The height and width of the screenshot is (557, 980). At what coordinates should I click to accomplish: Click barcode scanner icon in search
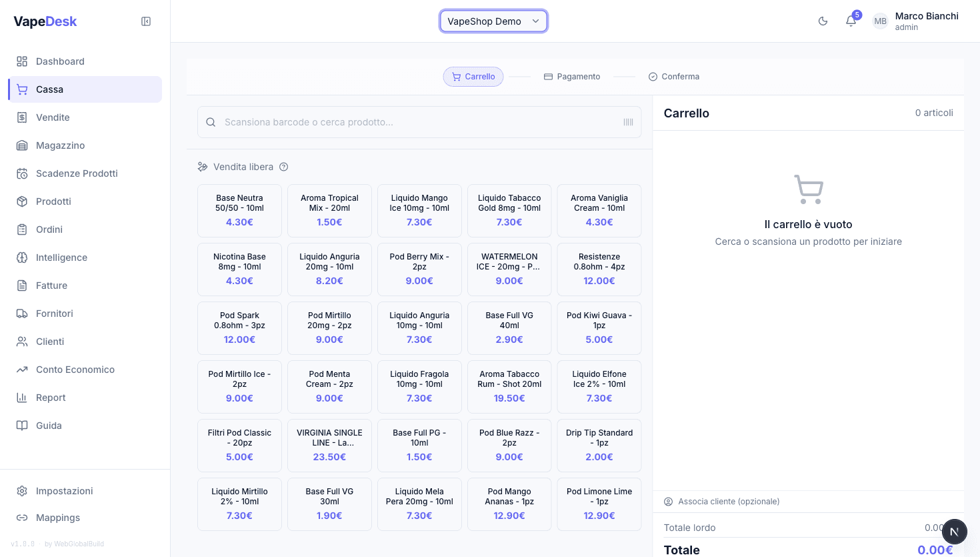628,122
